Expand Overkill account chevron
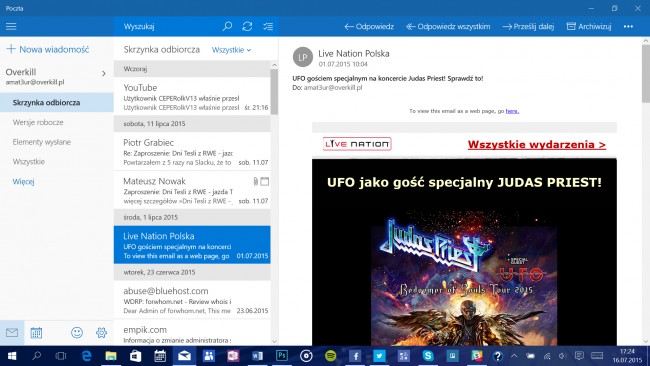Image resolution: width=650 pixels, height=366 pixels. tap(104, 73)
